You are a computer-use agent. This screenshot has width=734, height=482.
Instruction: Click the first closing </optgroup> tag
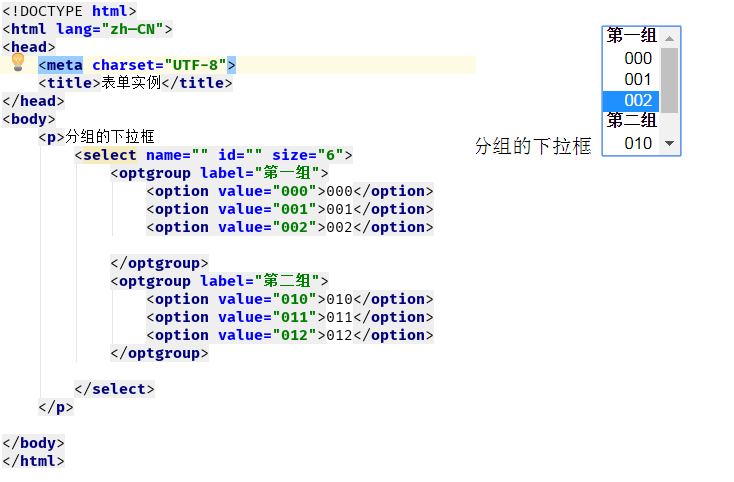159,263
